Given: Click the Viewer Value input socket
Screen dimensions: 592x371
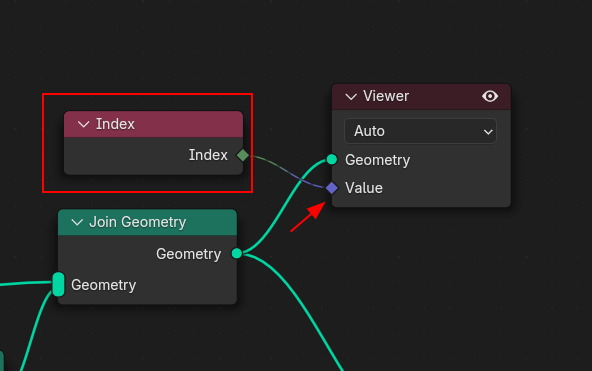Looking at the screenshot, I should pos(332,188).
